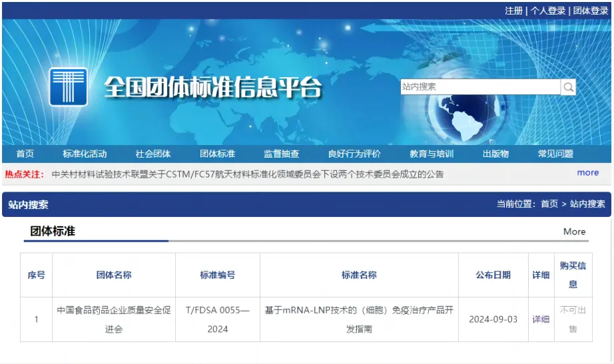Viewport: 614px width, 364px height.
Task: Select the 社会团体 navigation item
Action: pyautogui.click(x=153, y=154)
